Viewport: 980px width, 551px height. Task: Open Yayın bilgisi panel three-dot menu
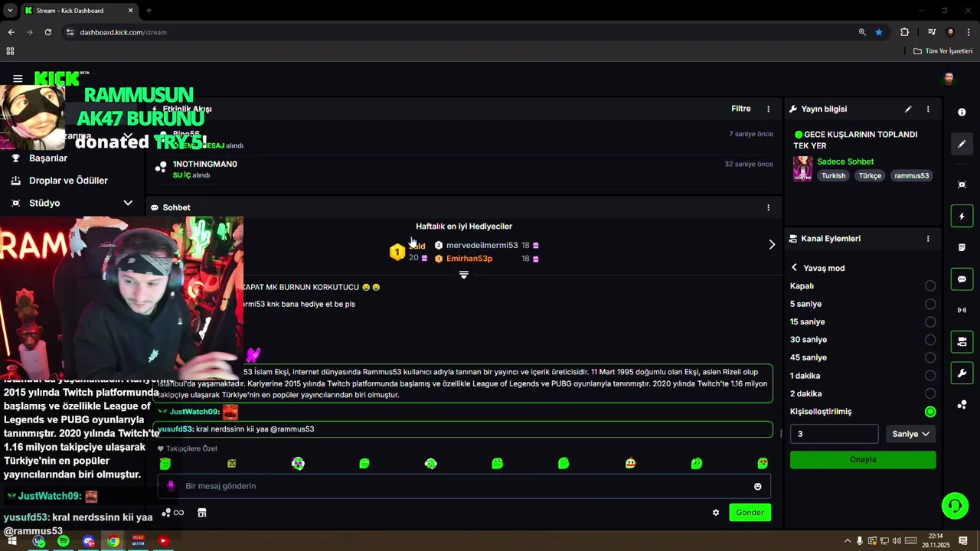[928, 109]
